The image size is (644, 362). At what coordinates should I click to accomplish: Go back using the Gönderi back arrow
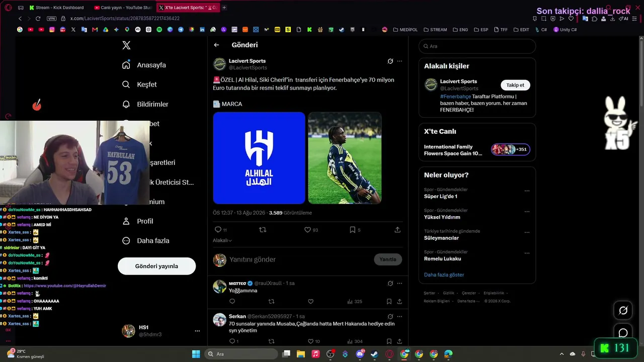point(216,45)
